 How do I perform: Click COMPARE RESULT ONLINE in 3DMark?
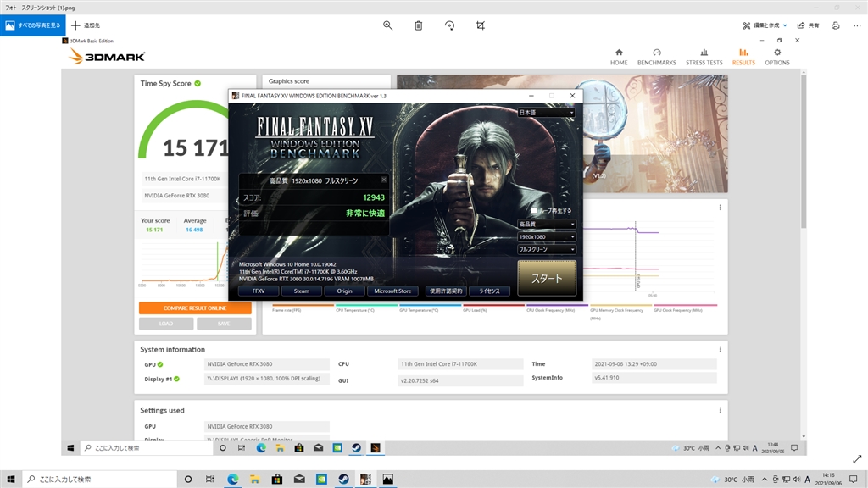(195, 308)
